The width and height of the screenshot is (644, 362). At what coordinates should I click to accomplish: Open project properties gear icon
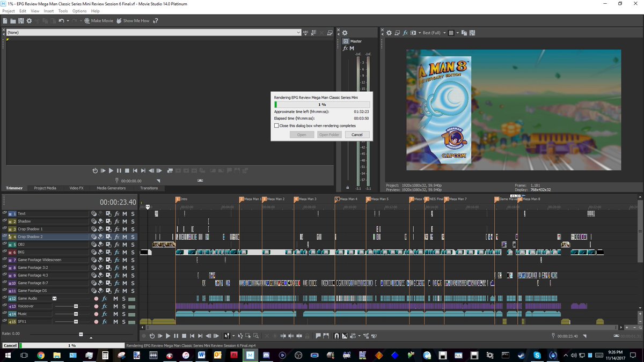(x=30, y=20)
